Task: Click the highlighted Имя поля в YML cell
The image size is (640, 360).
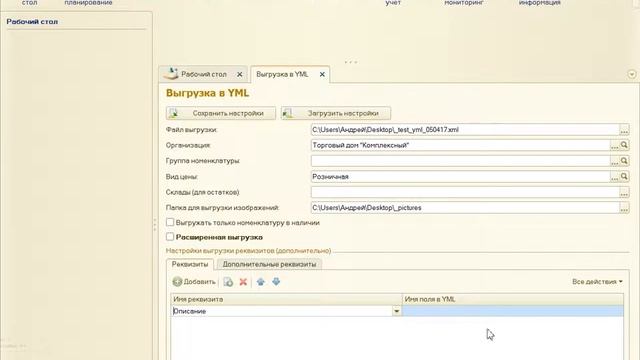Action: (513, 311)
